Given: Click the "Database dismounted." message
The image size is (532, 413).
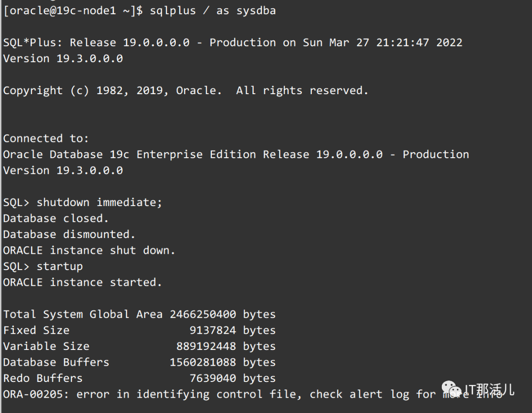Looking at the screenshot, I should (69, 234).
